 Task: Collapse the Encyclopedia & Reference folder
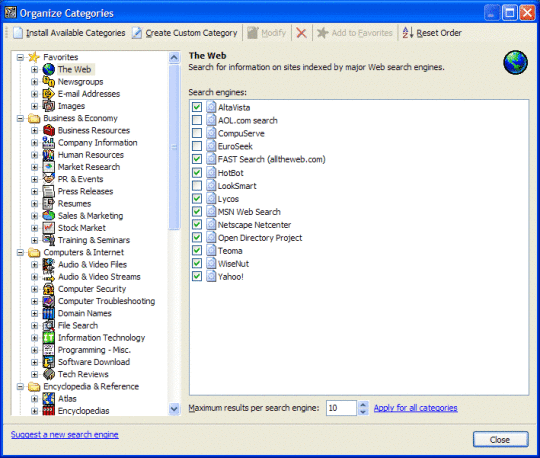(20, 386)
